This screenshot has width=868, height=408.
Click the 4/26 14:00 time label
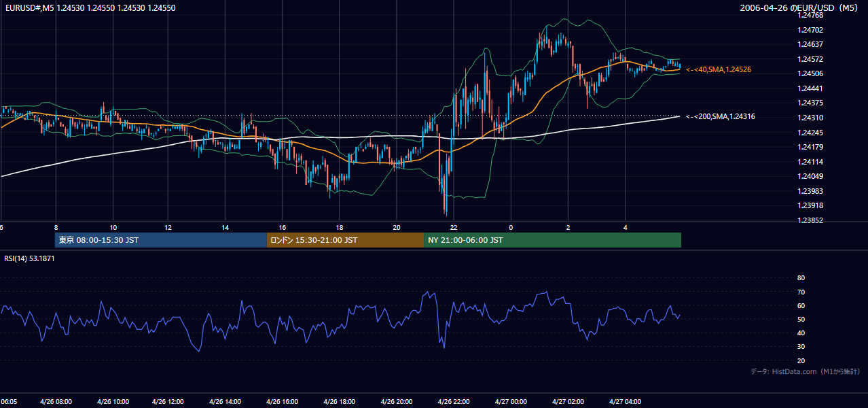coord(226,402)
